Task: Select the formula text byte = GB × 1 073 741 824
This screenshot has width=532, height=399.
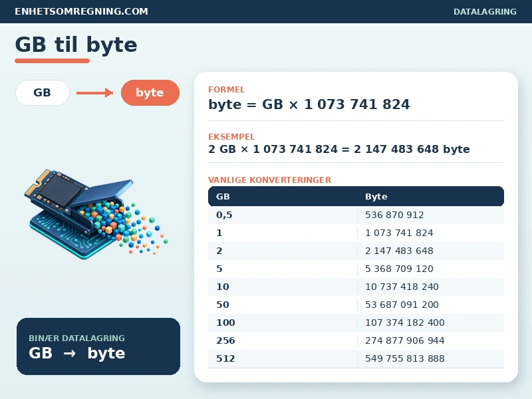Action: click(309, 104)
